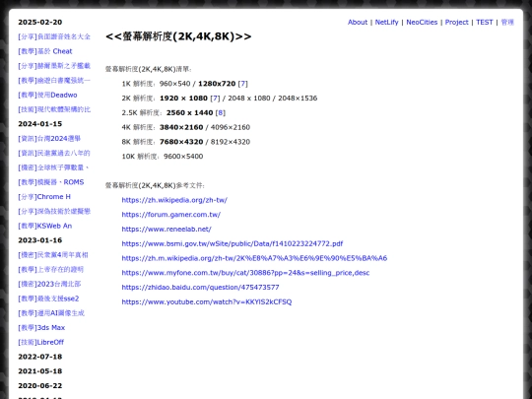Open the zh.m.wikipedia.org 2K reference link
Viewport: 532px width, 399px height.
254,258
